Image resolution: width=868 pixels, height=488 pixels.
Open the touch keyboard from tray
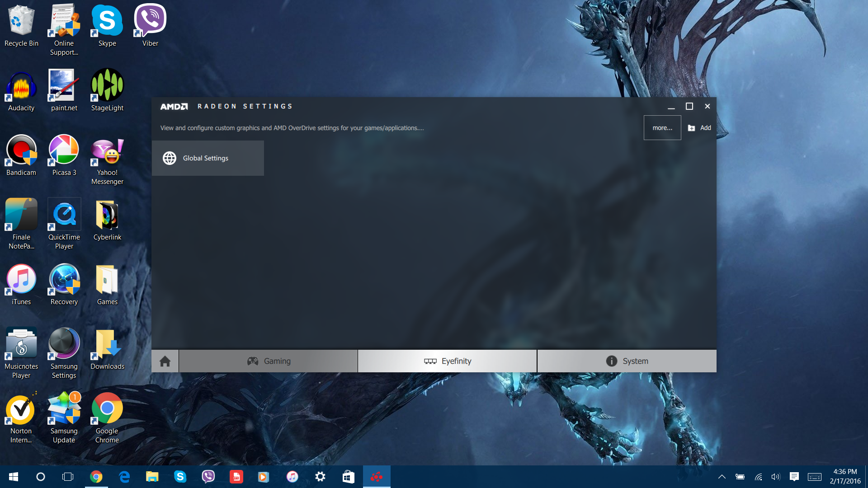point(815,477)
